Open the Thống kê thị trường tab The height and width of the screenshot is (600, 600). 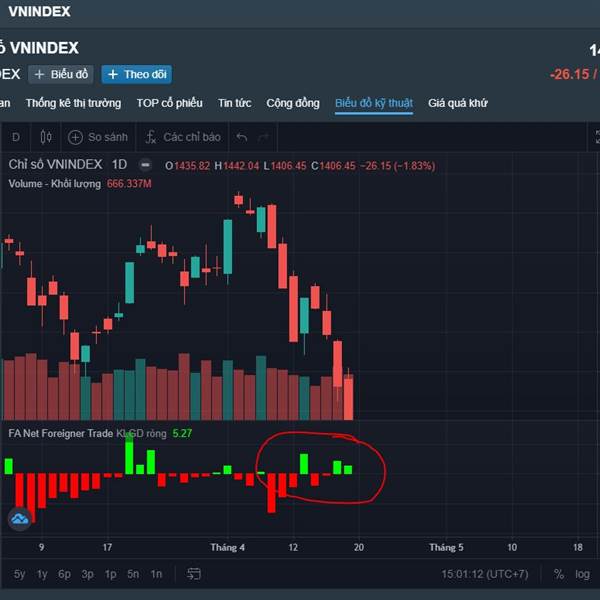73,103
